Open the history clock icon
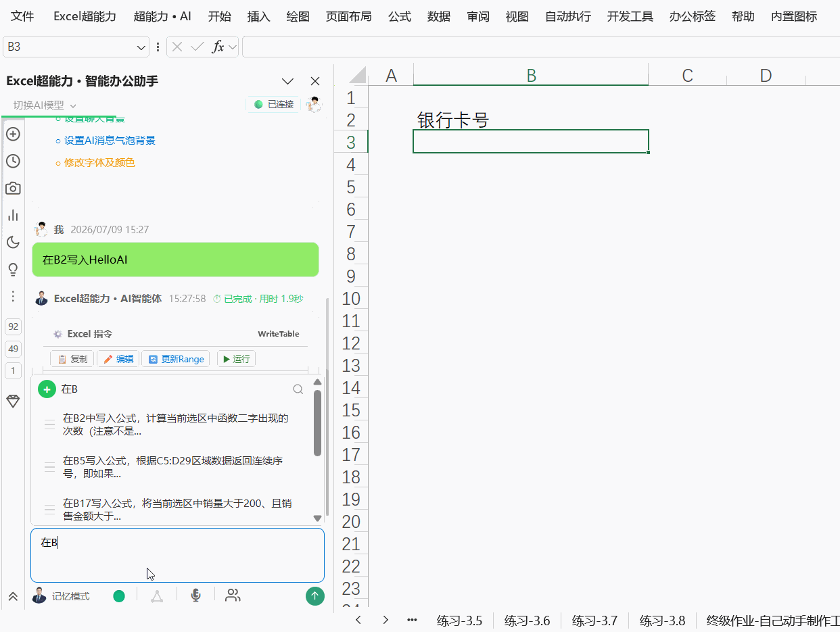Screen dimensions: 840x632 13,161
